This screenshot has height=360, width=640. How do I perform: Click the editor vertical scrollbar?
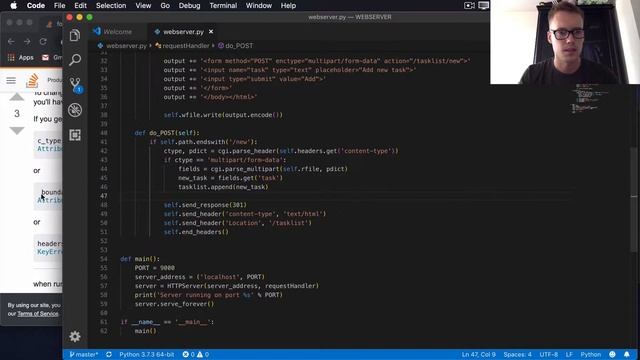pyautogui.click(x=634, y=200)
